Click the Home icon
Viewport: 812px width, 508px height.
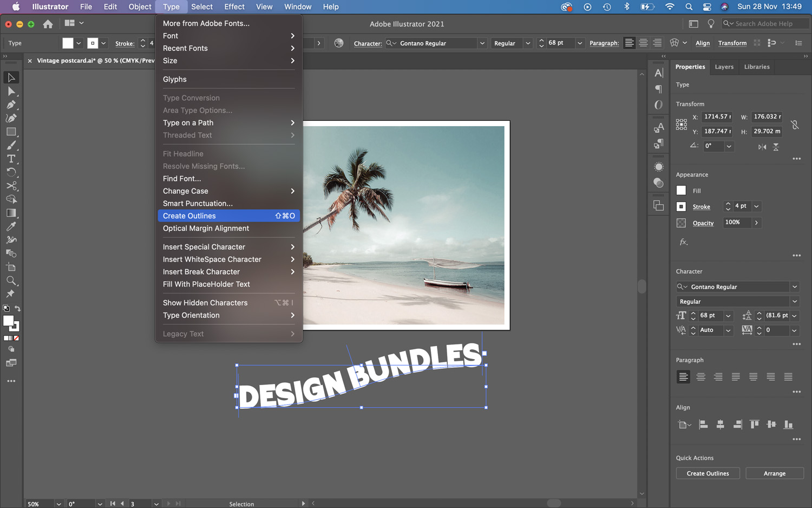[48, 24]
